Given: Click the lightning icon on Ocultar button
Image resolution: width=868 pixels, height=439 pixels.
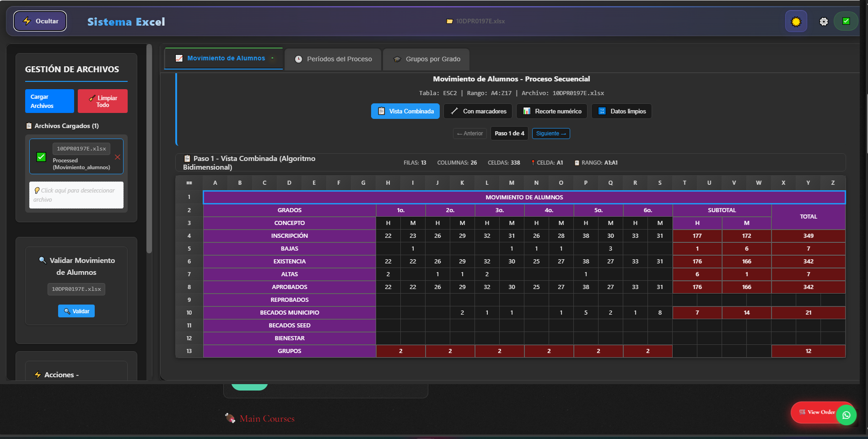Looking at the screenshot, I should point(27,21).
